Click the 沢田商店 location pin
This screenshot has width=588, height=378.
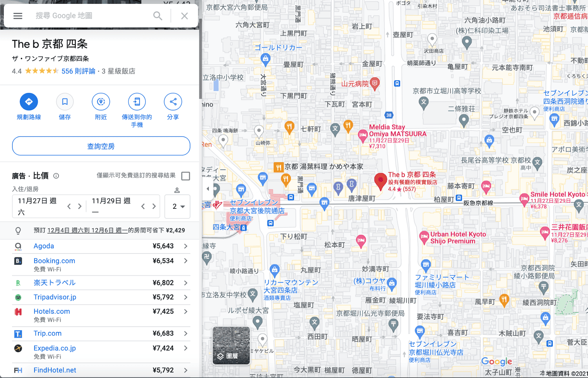point(432,39)
